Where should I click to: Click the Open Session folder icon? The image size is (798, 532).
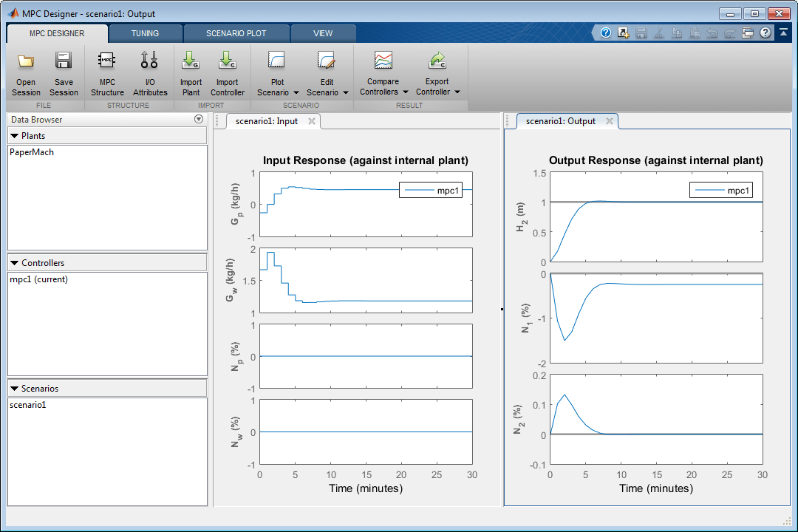pyautogui.click(x=25, y=61)
